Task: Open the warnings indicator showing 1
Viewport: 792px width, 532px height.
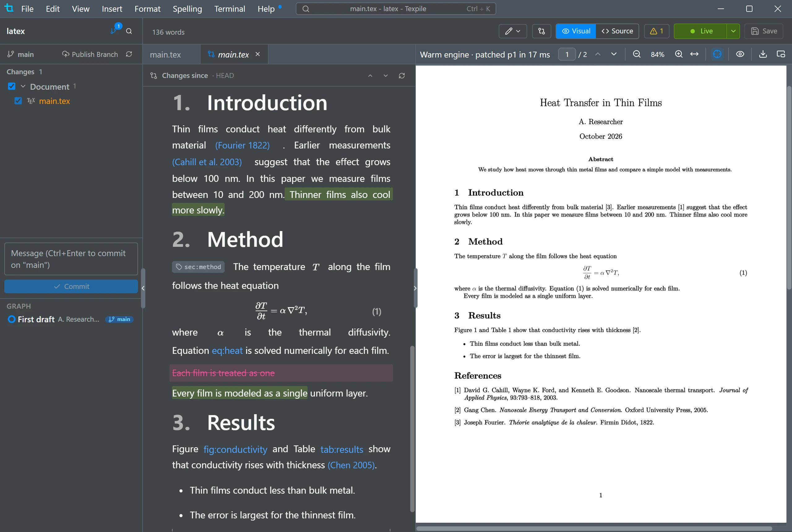Action: 656,31
